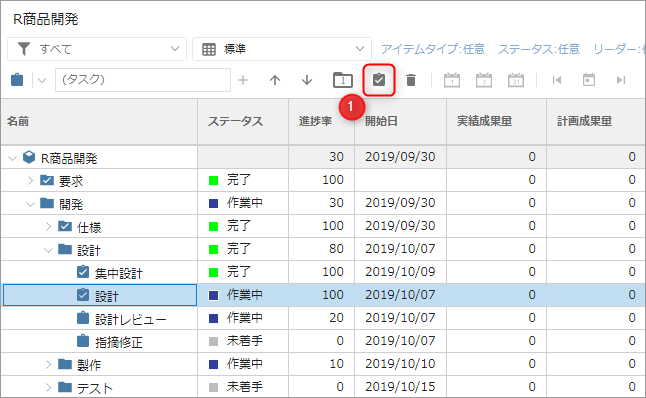
Task: Click the today calendar icon
Action: (x=589, y=80)
